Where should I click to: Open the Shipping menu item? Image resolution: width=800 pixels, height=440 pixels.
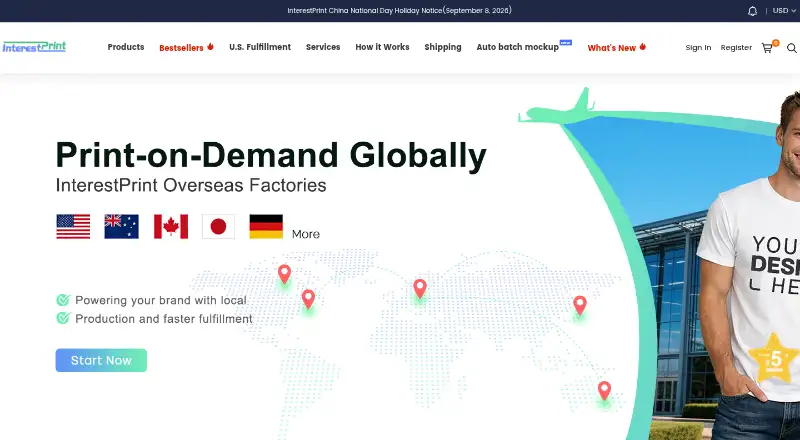pyautogui.click(x=443, y=47)
